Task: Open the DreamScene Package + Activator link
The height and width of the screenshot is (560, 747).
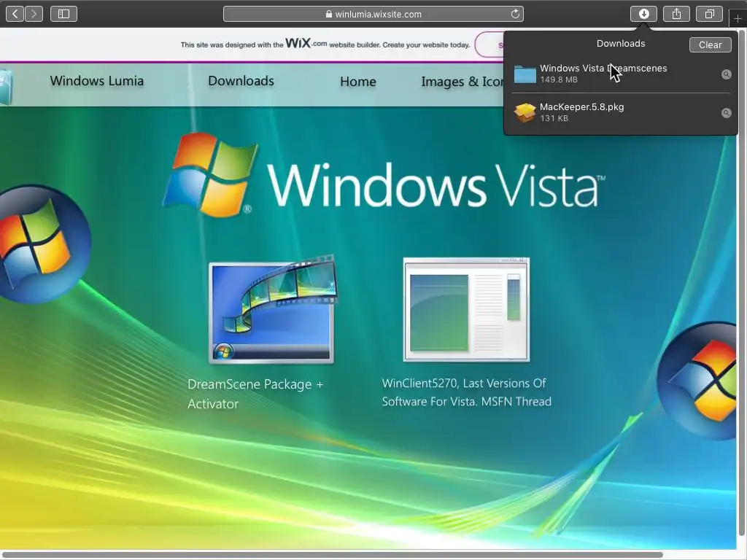Action: pyautogui.click(x=255, y=394)
